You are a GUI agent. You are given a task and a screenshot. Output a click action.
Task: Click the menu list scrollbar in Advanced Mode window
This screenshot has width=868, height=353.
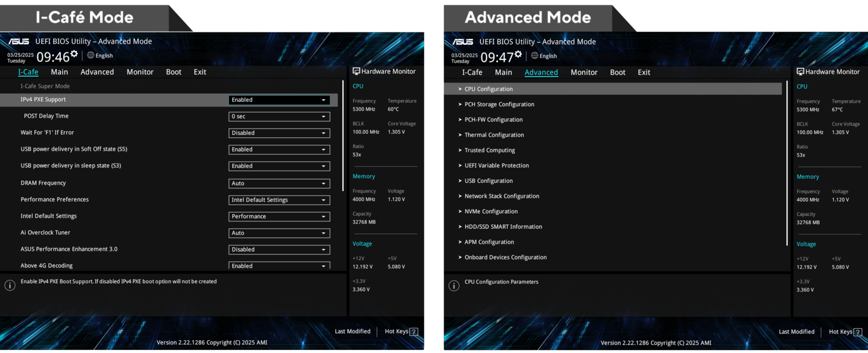pyautogui.click(x=787, y=163)
